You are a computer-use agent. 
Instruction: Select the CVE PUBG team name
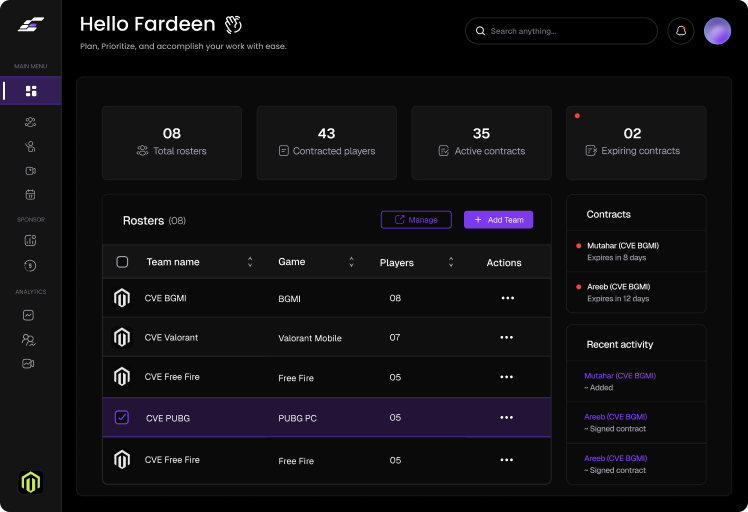click(168, 418)
